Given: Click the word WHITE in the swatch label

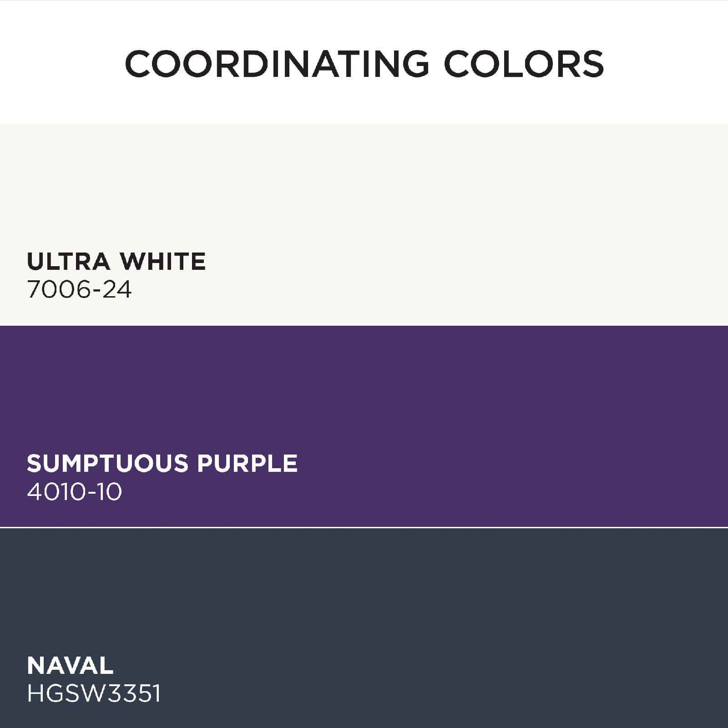Looking at the screenshot, I should click(163, 261).
